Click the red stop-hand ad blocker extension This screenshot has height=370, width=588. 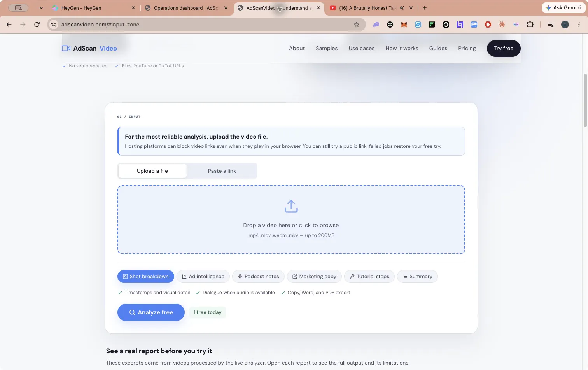488,25
